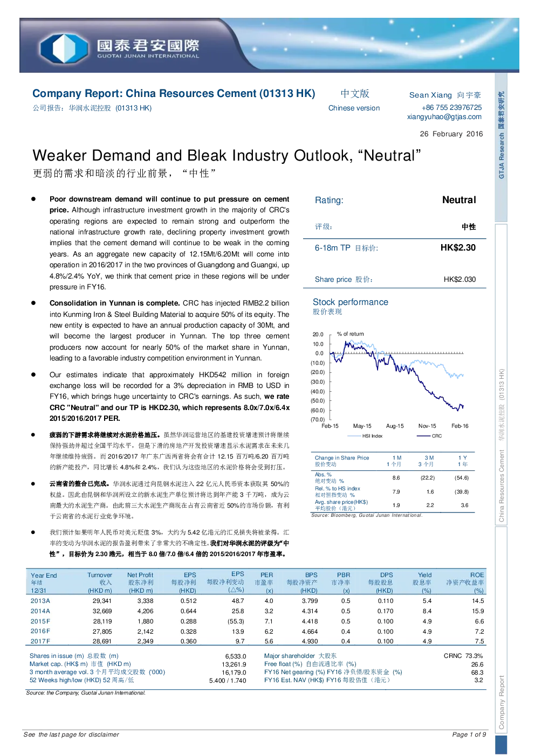Click Free float value 26.6
Screen dimensions: 535x756
pyautogui.click(x=477, y=664)
